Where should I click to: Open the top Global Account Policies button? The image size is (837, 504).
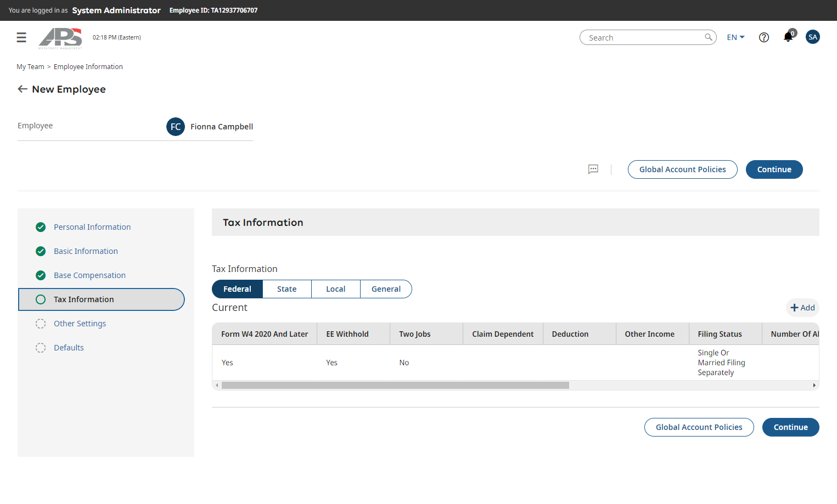[683, 169]
